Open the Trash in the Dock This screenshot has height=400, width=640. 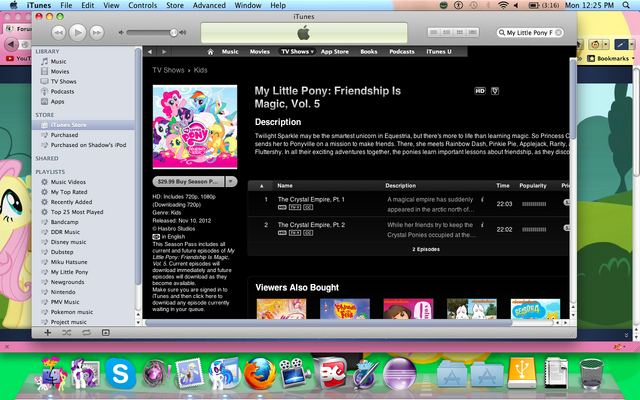point(591,373)
